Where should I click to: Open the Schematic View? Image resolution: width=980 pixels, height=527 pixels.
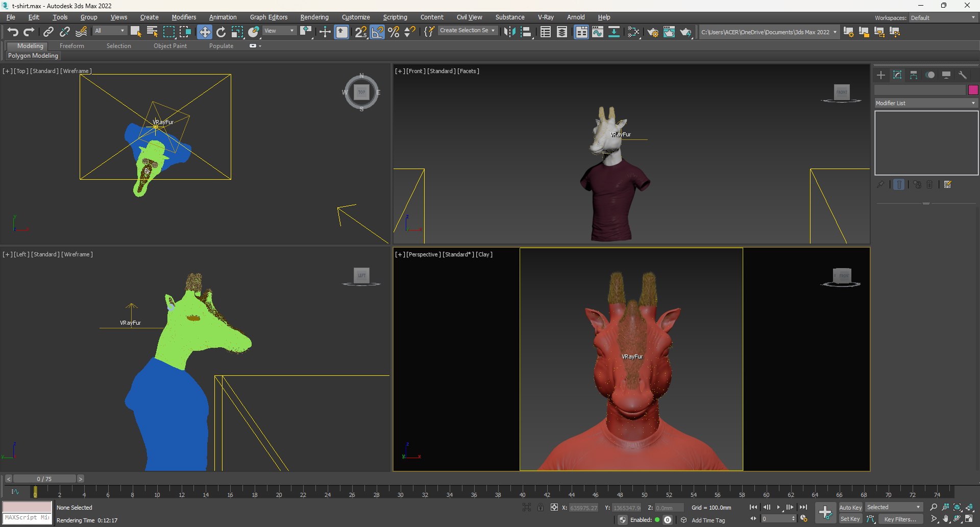614,32
